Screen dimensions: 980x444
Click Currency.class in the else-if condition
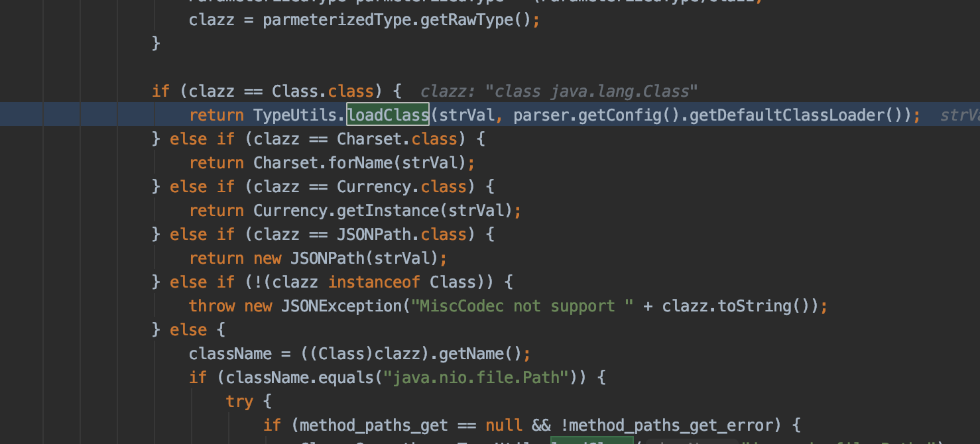[402, 187]
